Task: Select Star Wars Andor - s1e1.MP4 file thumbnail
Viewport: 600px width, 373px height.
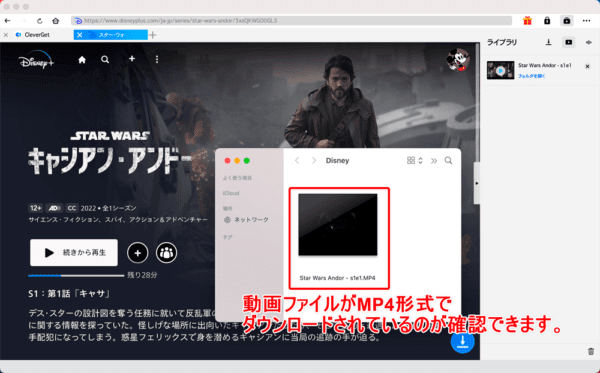Action: [338, 225]
